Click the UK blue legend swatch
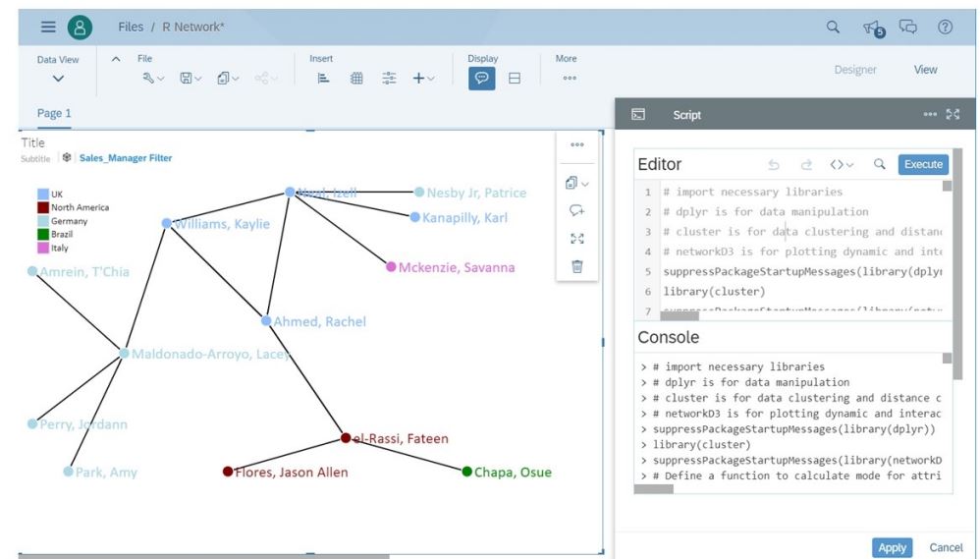This screenshot has height=559, width=980. click(x=43, y=195)
